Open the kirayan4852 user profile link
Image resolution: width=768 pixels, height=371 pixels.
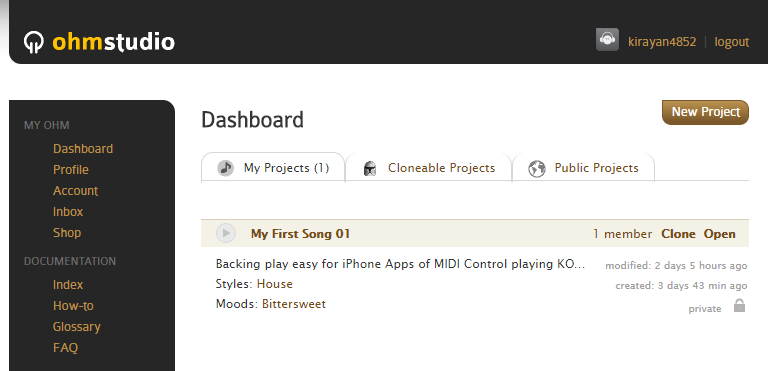[x=662, y=42]
